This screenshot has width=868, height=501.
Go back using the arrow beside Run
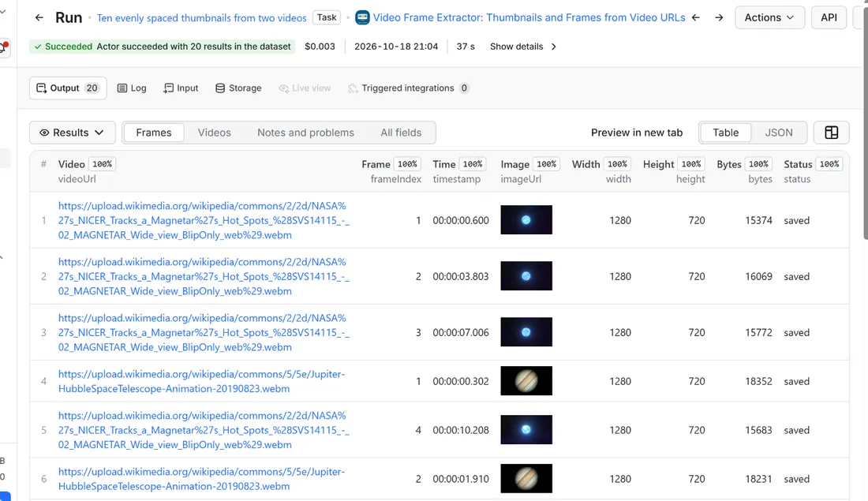click(x=39, y=17)
